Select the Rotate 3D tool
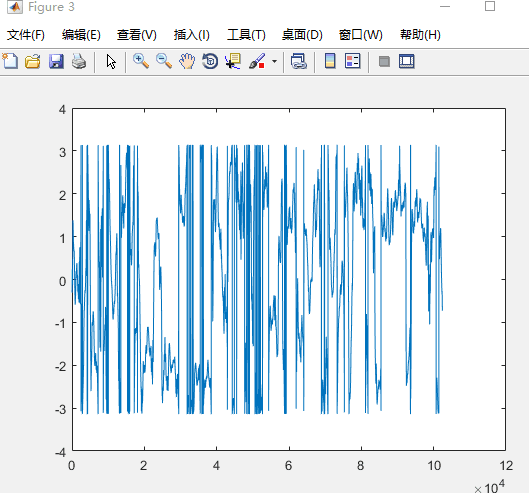The width and height of the screenshot is (529, 493). [210, 61]
